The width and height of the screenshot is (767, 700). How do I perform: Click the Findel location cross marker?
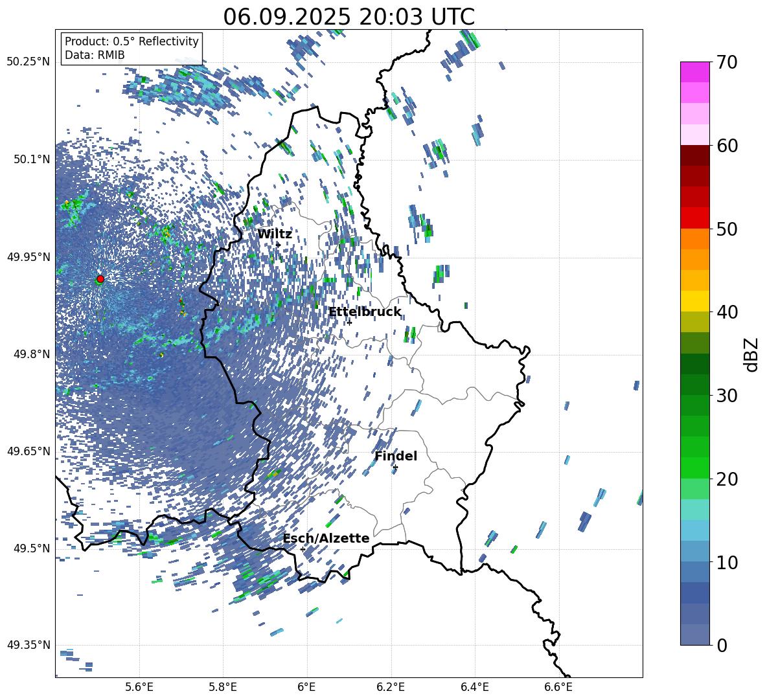pos(395,468)
